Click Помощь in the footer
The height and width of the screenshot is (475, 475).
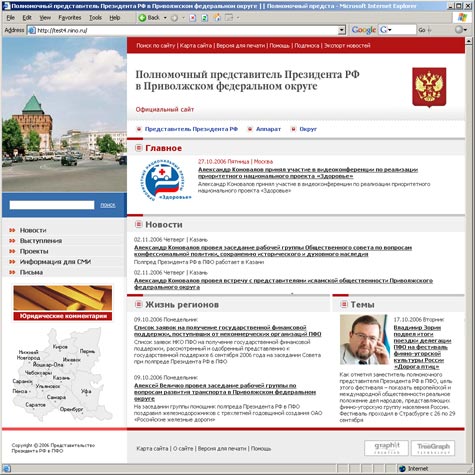coord(261,448)
